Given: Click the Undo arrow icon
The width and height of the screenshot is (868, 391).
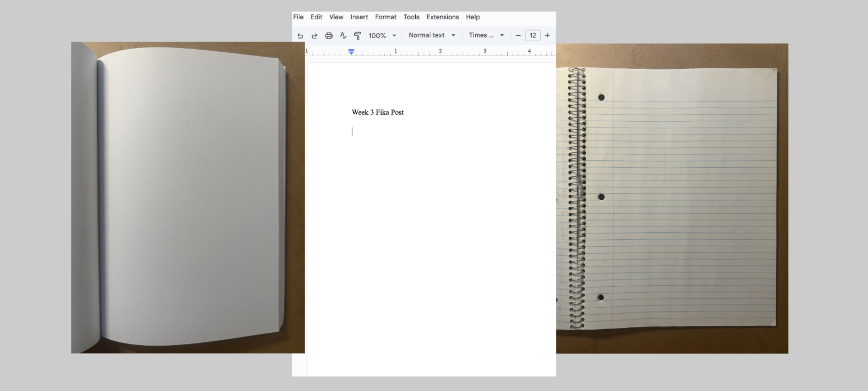Looking at the screenshot, I should (x=300, y=36).
